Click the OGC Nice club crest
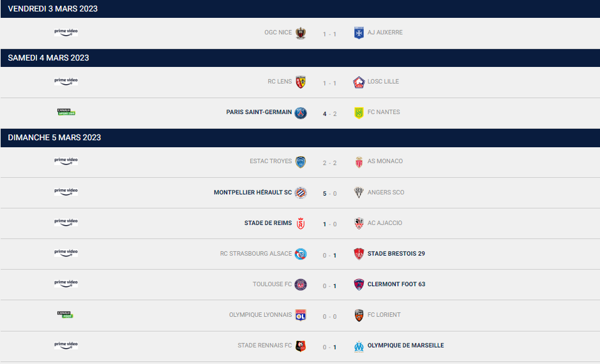This screenshot has width=600, height=364. coord(301,33)
